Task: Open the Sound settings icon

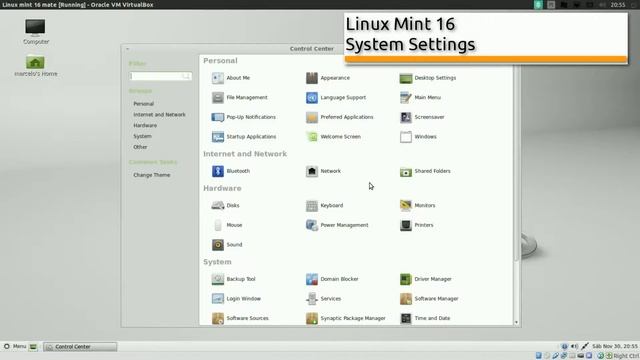Action: [x=218, y=244]
